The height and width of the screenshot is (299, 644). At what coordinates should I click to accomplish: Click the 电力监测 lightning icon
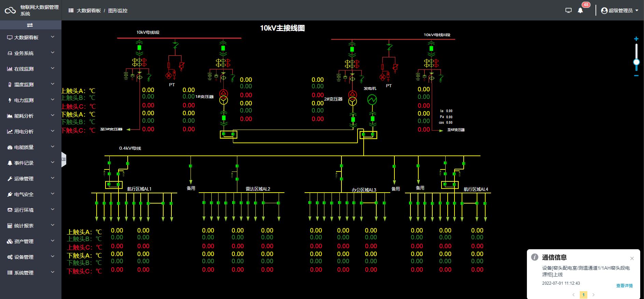point(10,100)
